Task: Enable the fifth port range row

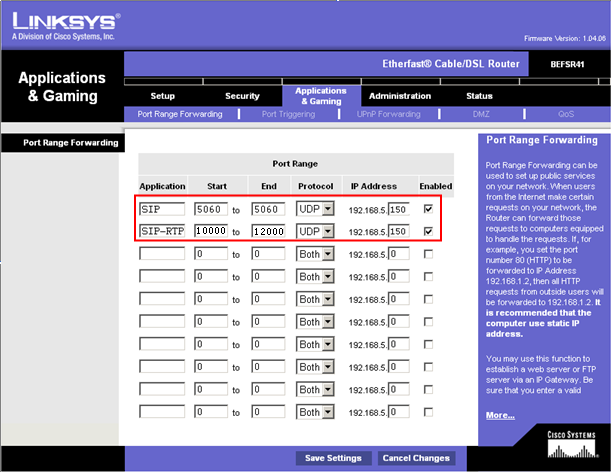Action: click(x=428, y=299)
